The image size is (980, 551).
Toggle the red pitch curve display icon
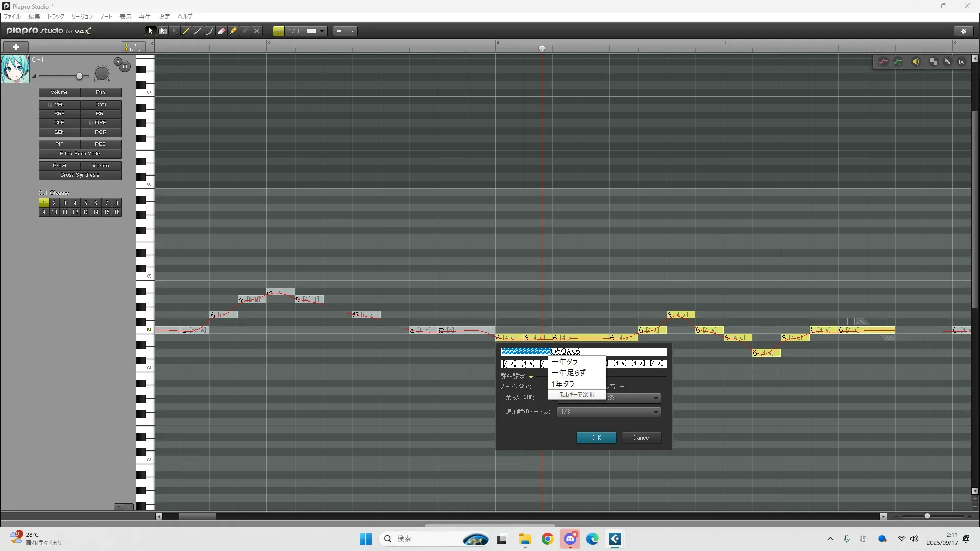pyautogui.click(x=884, y=62)
